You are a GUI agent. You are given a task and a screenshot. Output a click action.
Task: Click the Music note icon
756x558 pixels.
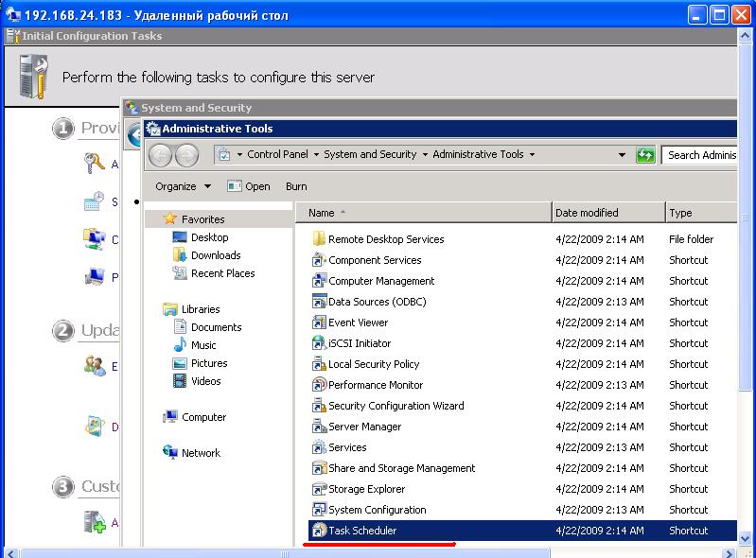(x=180, y=344)
